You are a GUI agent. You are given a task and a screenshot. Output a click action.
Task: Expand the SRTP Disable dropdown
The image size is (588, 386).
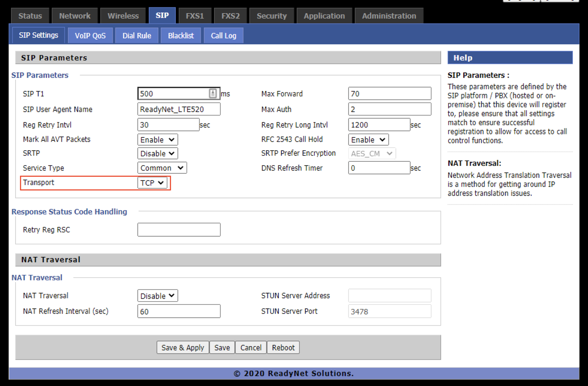157,154
